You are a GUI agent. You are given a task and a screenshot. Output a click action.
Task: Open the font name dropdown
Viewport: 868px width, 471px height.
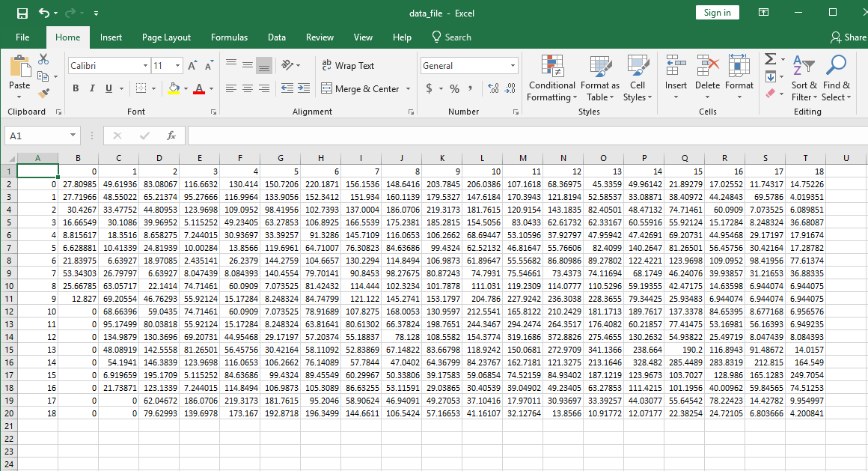point(147,66)
